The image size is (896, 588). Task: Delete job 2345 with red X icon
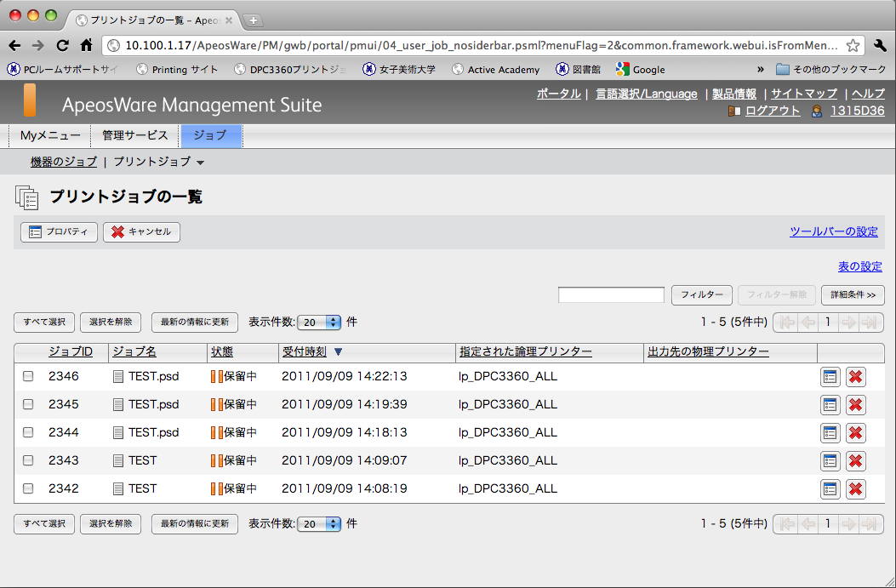coord(856,404)
